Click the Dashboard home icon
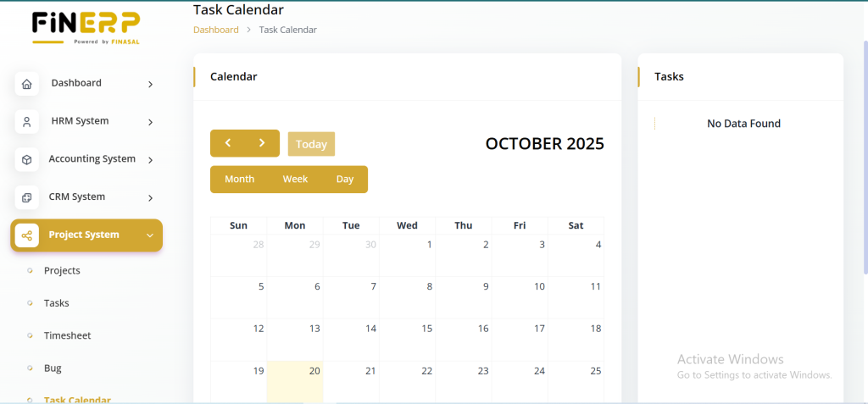Image resolution: width=868 pixels, height=404 pixels. click(x=27, y=84)
